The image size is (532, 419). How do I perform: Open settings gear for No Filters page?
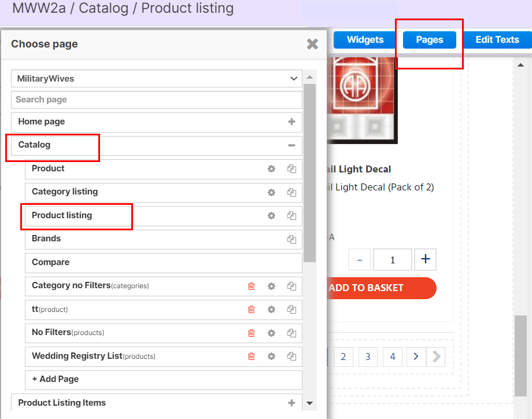click(x=271, y=333)
